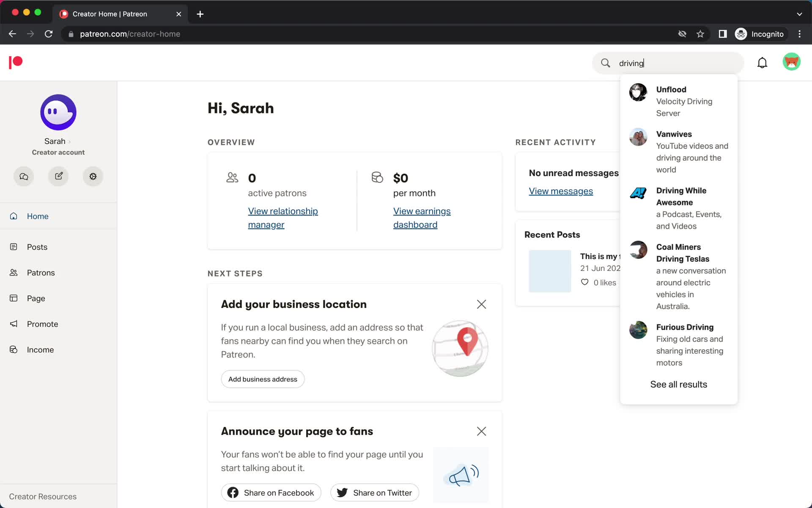812x508 pixels.
Task: Click the browser address bar URL
Action: tap(130, 34)
